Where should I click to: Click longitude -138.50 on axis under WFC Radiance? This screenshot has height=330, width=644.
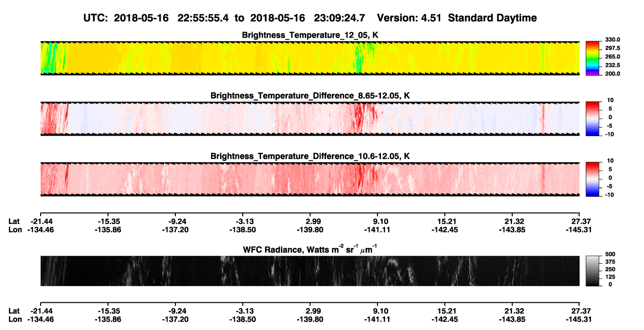[242, 319]
